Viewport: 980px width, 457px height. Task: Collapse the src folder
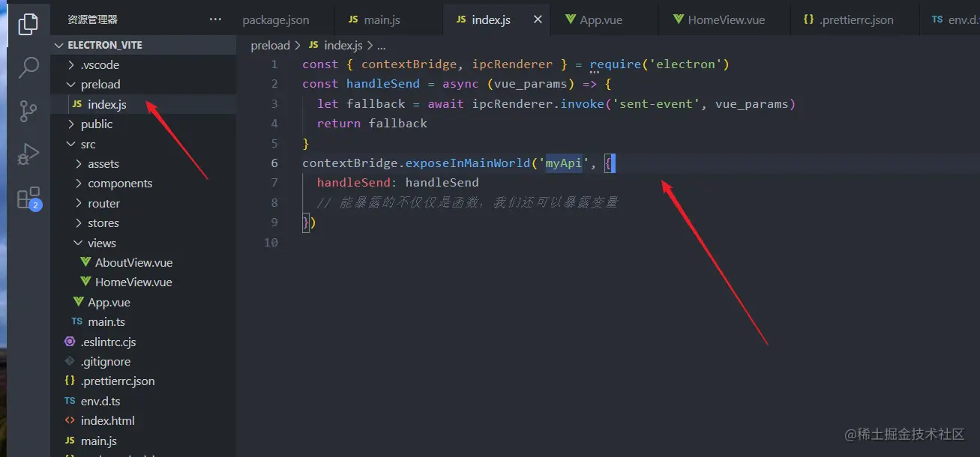(143, 144)
